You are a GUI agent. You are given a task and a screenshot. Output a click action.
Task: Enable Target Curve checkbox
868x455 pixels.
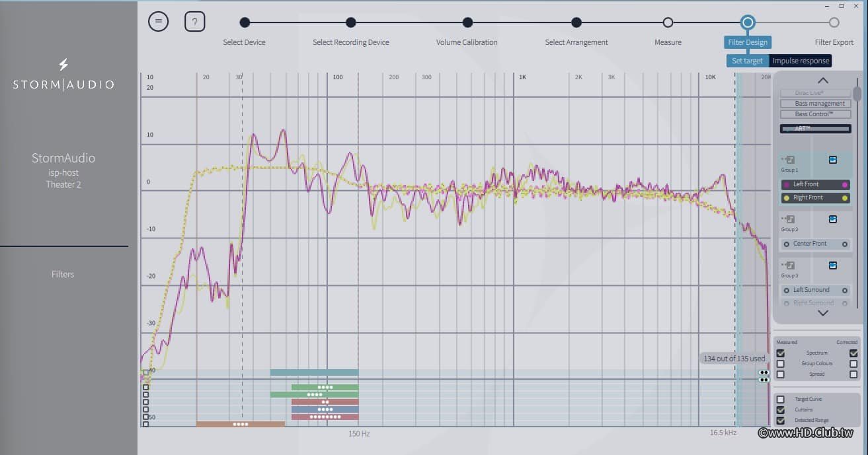point(781,400)
